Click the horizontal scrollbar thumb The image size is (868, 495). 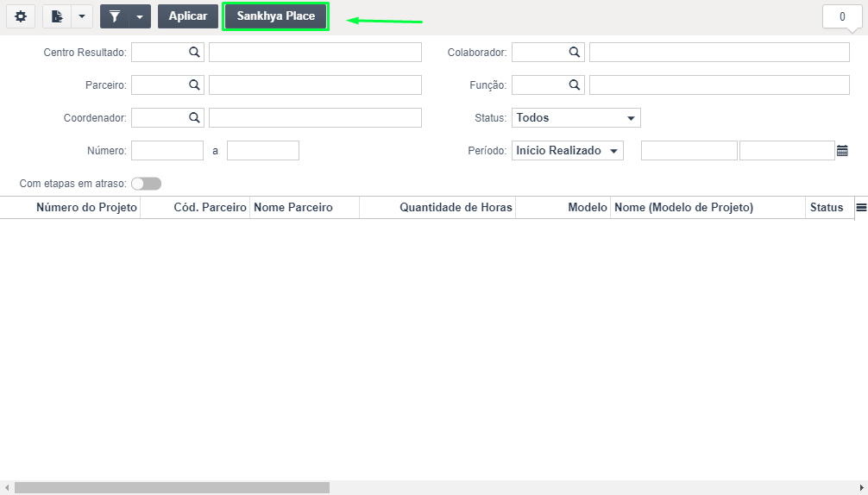click(172, 487)
